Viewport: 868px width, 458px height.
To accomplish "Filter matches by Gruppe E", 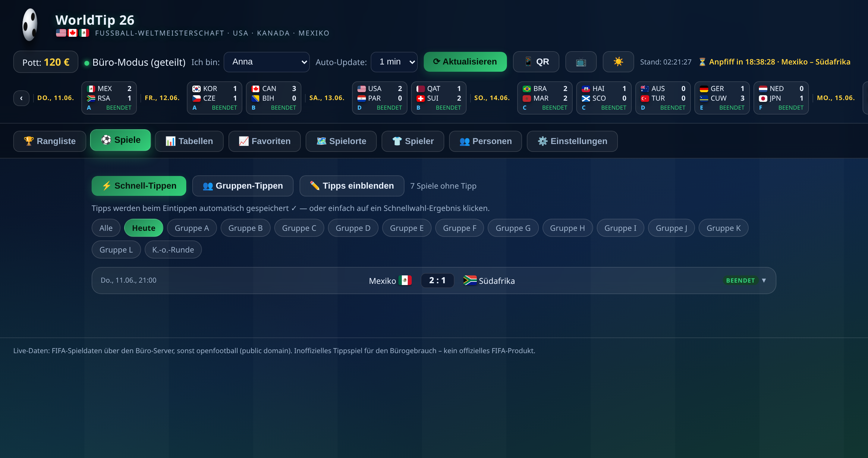I will pyautogui.click(x=406, y=228).
